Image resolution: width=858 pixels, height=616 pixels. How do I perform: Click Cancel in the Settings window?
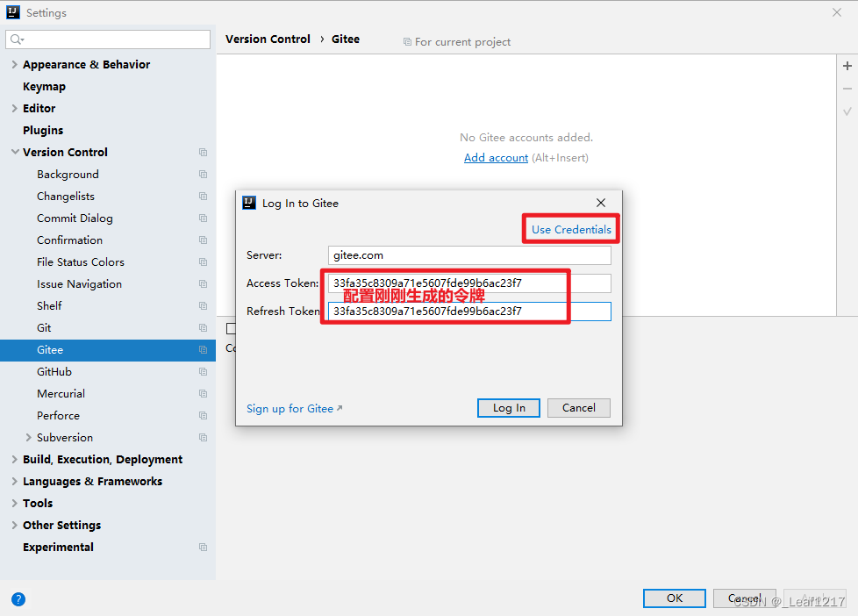pyautogui.click(x=744, y=598)
